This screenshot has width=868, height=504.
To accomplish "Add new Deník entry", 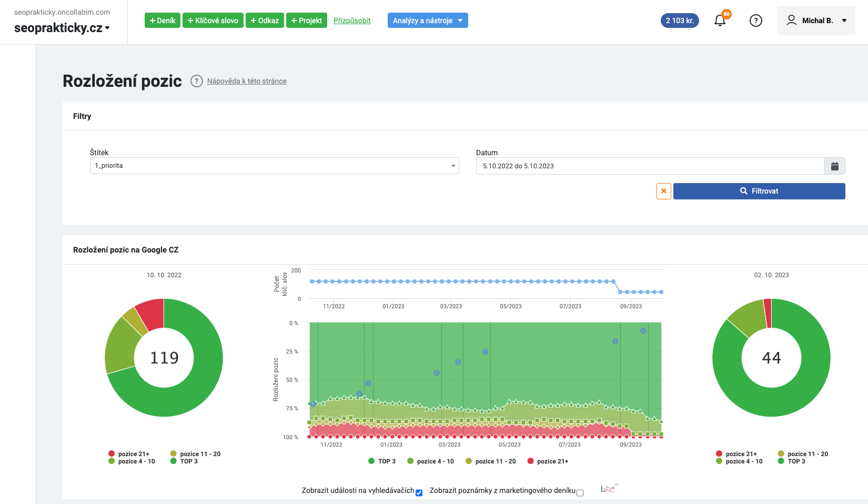I will coord(163,21).
